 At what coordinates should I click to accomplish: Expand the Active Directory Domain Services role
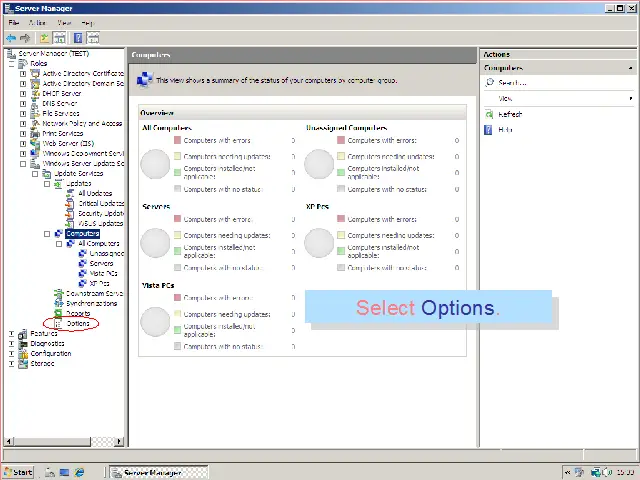pos(23,84)
